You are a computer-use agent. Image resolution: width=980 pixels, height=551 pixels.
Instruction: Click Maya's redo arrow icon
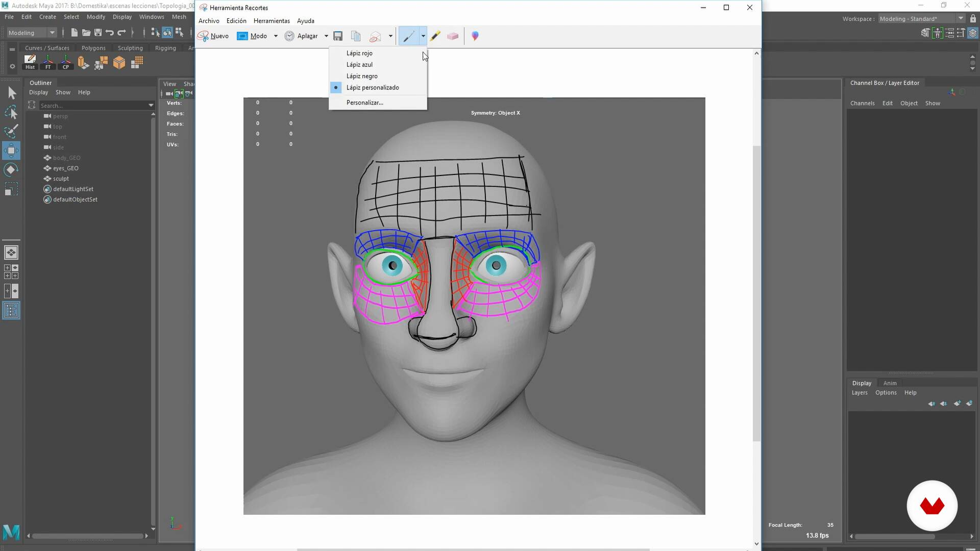[121, 33]
